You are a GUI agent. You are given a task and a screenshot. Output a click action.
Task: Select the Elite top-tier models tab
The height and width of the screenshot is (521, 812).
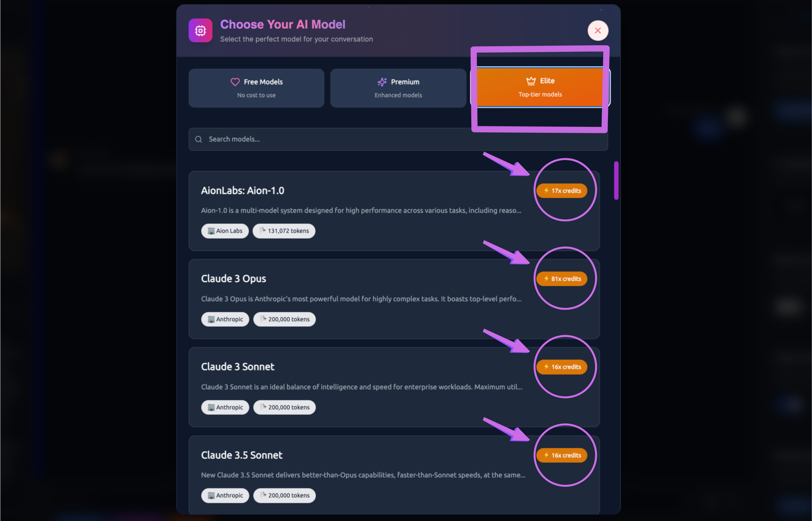(540, 87)
